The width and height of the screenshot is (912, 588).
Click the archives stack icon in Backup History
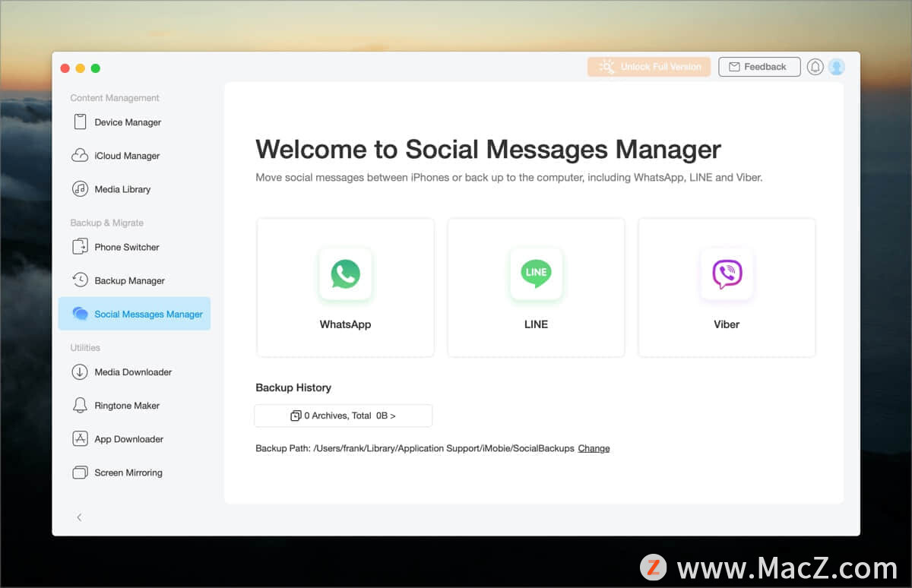pos(296,416)
